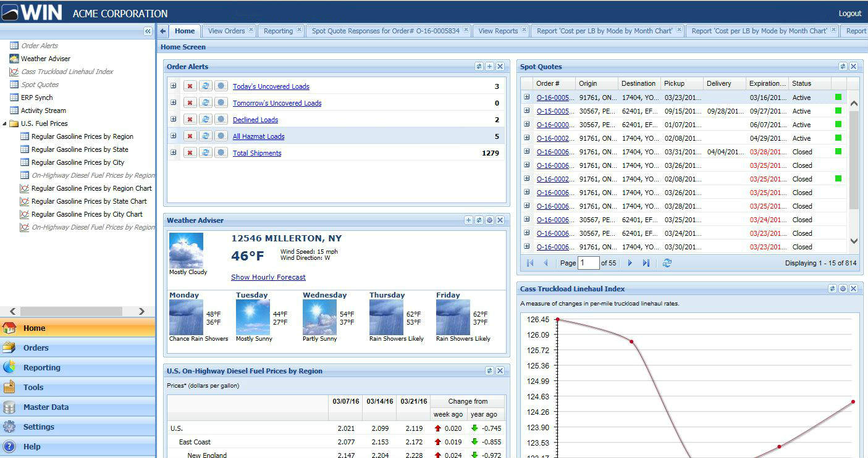This screenshot has height=458, width=868.
Task: Refresh the Weather Adviser panel
Action: pos(479,220)
